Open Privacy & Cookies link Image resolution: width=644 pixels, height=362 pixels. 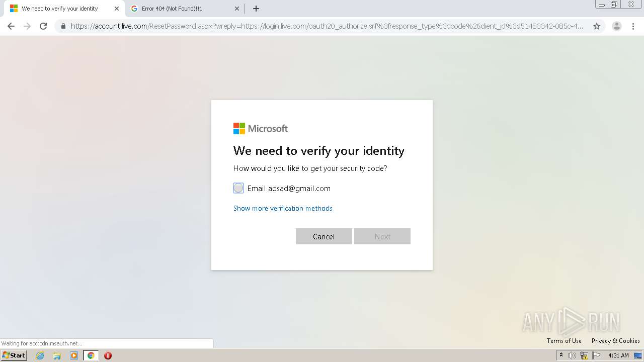pyautogui.click(x=616, y=341)
